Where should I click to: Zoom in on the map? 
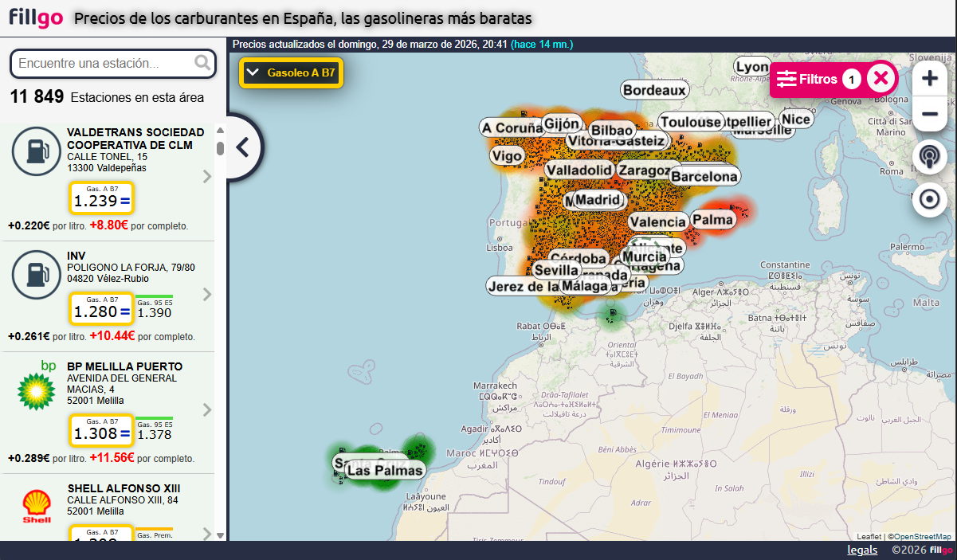(929, 79)
